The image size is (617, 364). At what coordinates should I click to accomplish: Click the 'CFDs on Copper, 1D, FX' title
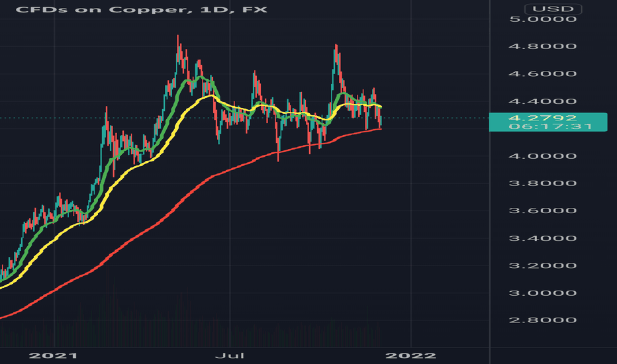141,9
